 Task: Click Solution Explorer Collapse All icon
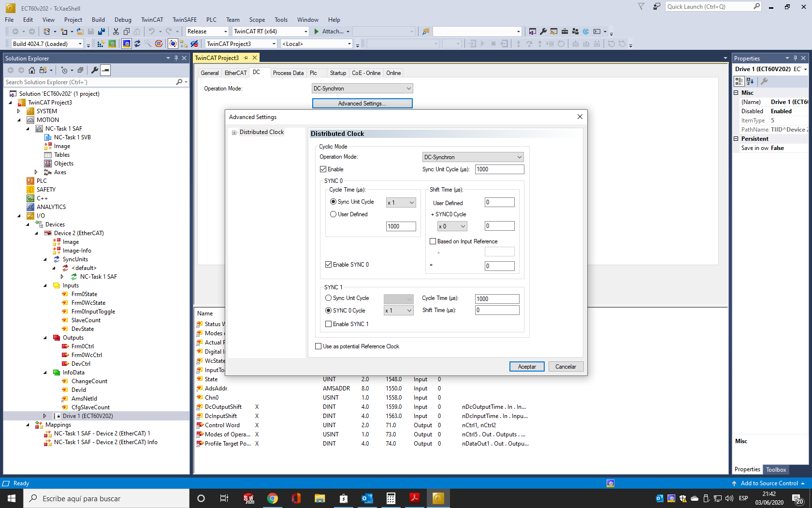coord(80,70)
